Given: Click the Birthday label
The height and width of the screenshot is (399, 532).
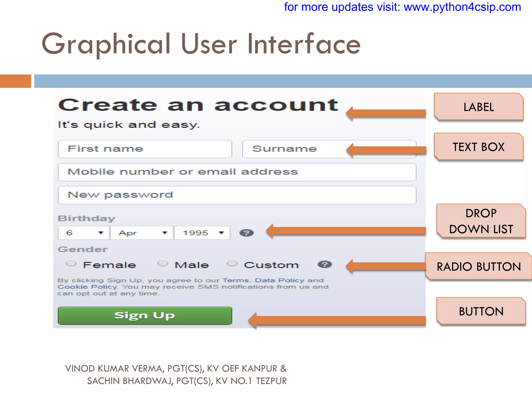Looking at the screenshot, I should 86,218.
